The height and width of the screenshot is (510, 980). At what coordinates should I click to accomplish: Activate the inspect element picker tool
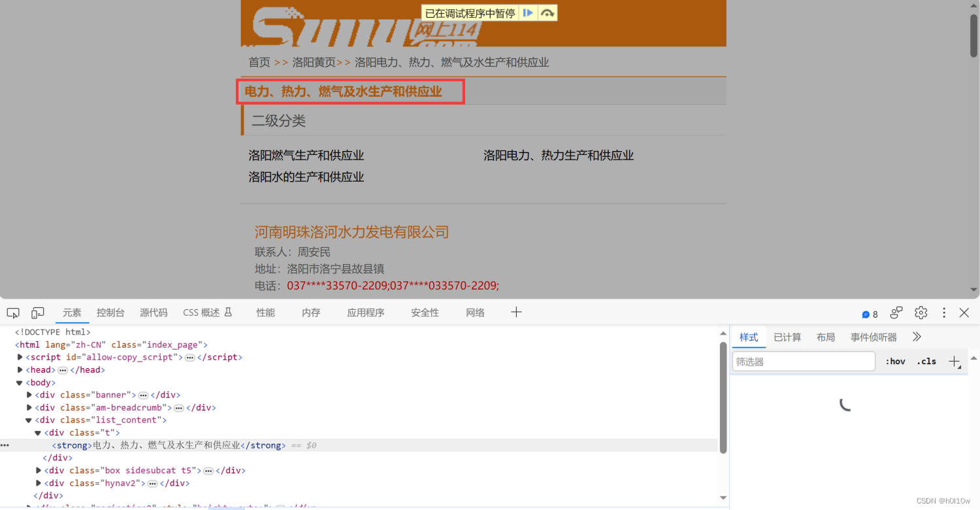click(13, 313)
